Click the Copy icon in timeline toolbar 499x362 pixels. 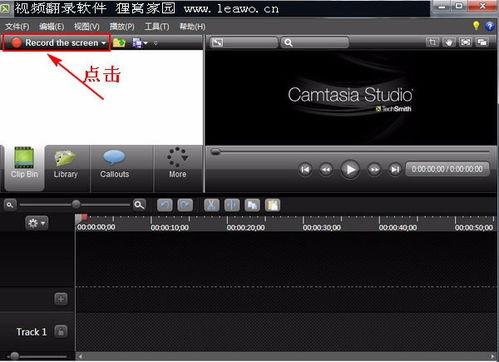pos(252,205)
